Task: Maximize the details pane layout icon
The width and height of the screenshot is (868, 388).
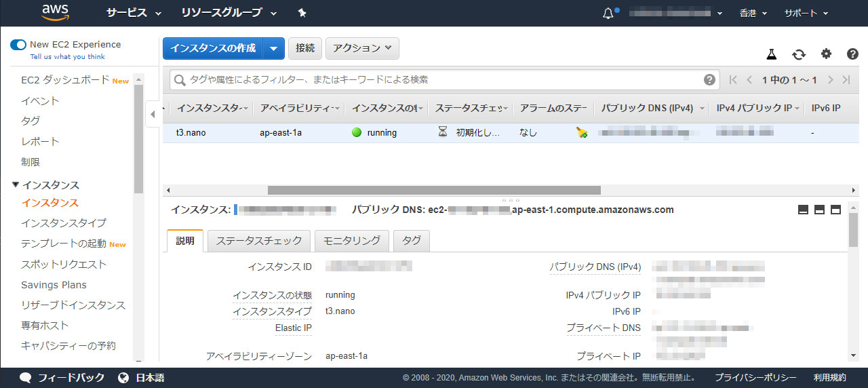Action: 835,210
